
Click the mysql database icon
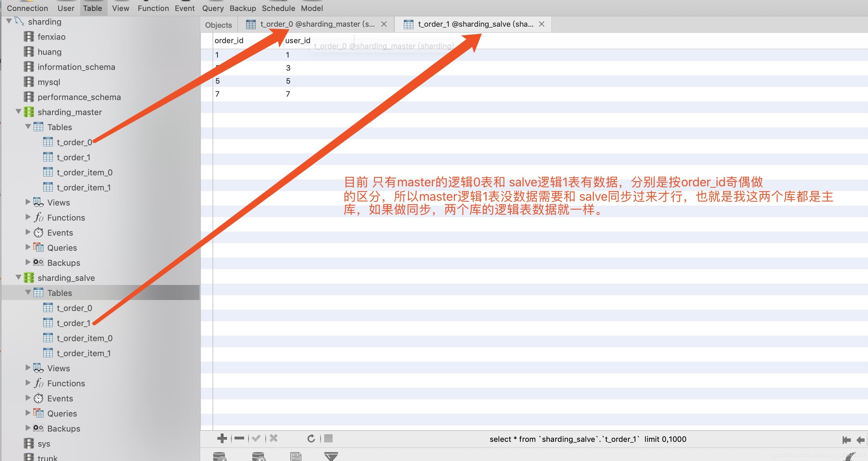click(29, 82)
